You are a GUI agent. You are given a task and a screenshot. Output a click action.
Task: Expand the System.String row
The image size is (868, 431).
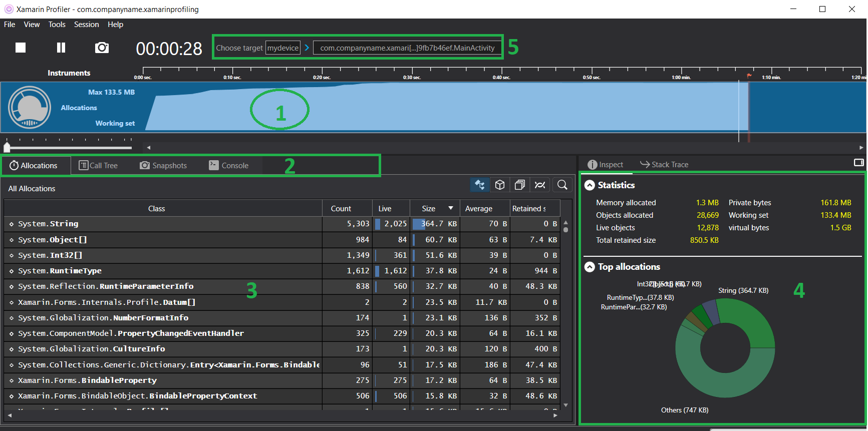pos(12,224)
